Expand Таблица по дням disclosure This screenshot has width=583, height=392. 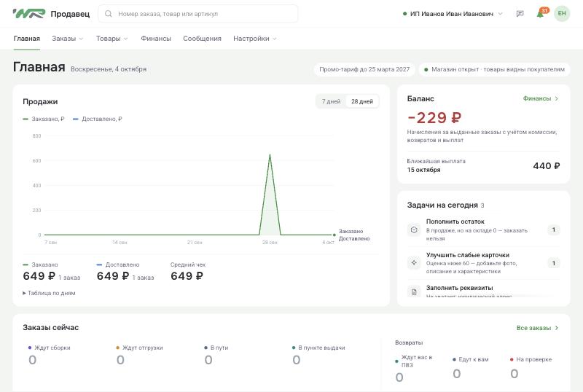point(49,293)
